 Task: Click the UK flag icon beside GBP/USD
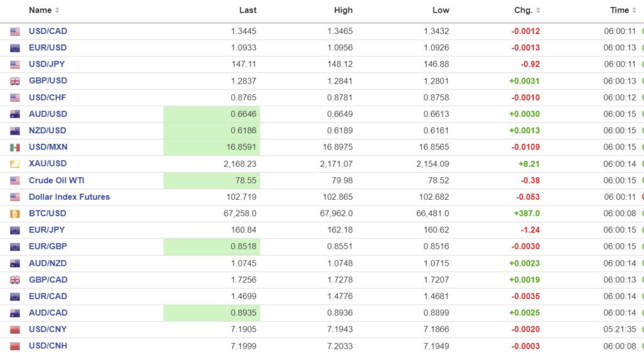[15, 81]
